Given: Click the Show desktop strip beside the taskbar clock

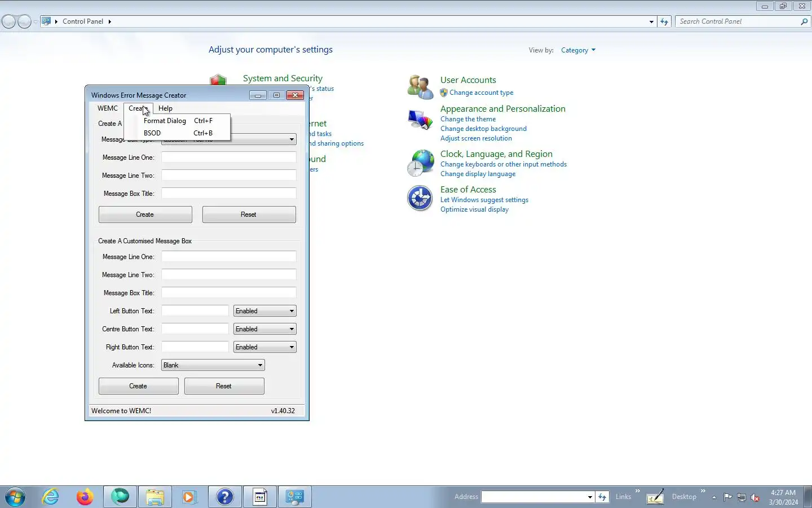Looking at the screenshot, I should tap(807, 497).
